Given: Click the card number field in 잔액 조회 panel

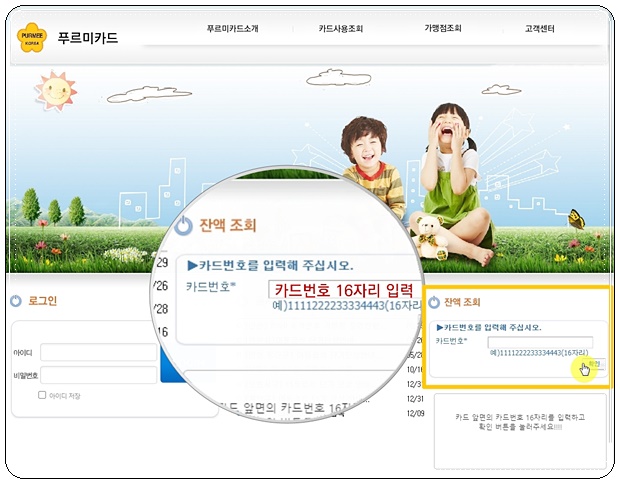Looking at the screenshot, I should click(x=540, y=342).
